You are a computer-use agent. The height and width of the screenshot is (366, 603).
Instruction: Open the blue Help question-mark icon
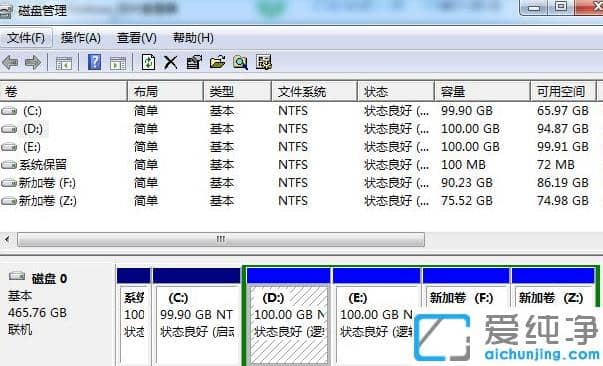94,62
